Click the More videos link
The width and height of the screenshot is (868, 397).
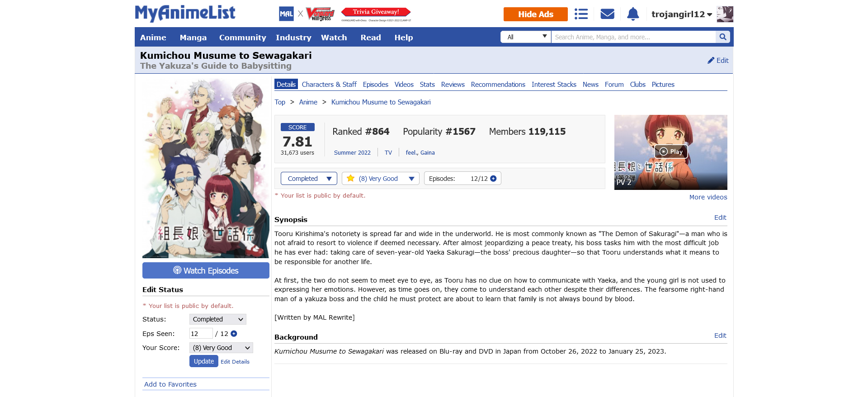708,197
